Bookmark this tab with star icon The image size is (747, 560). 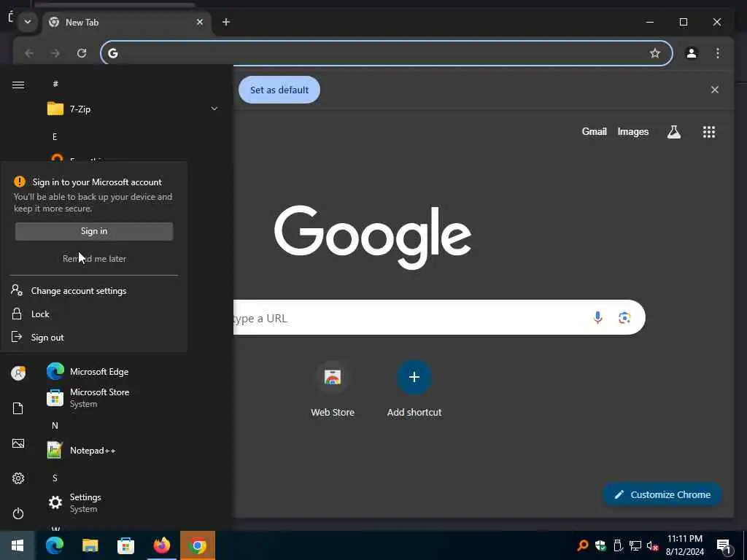(655, 53)
